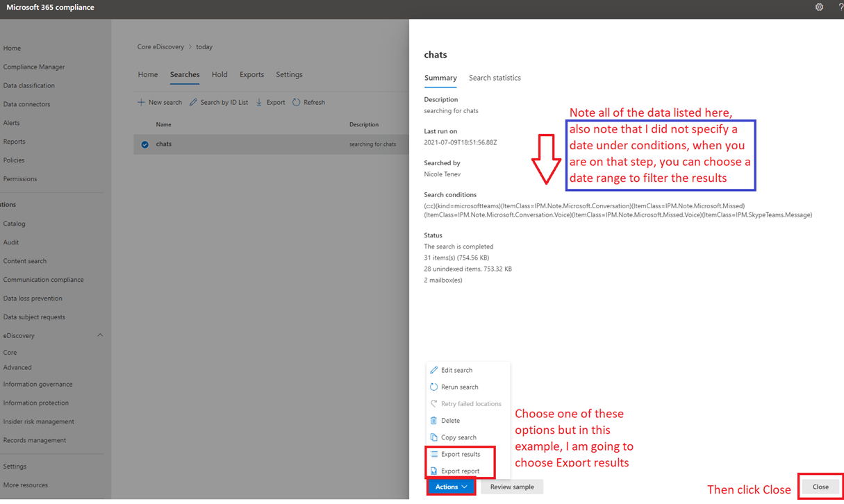Click the list icon beside Export results
This screenshot has height=504, width=844.
coord(434,454)
